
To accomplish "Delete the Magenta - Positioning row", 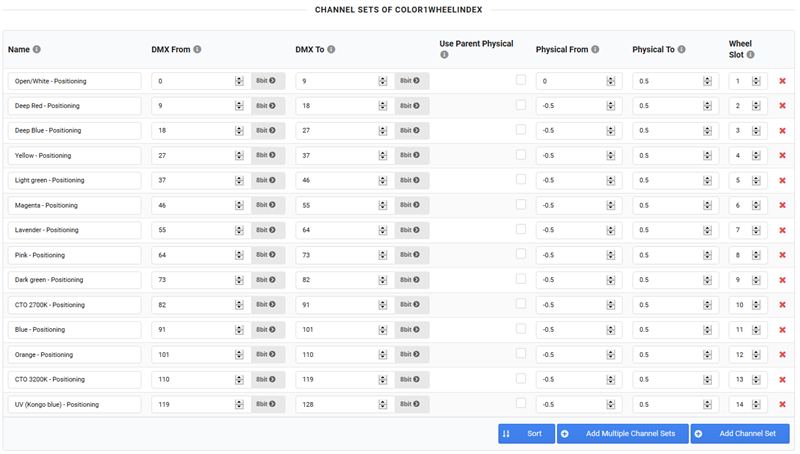I will (x=782, y=205).
